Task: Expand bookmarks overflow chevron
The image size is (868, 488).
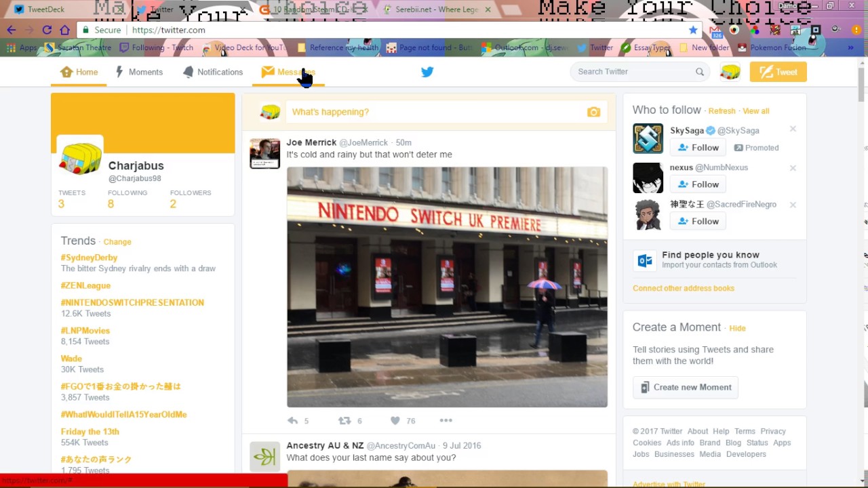Action: (x=850, y=47)
